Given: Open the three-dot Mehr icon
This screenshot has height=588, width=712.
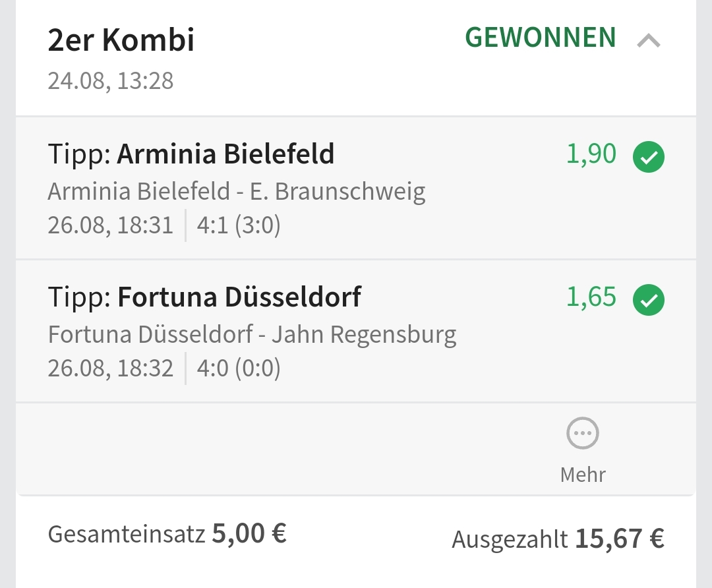Looking at the screenshot, I should click(583, 434).
